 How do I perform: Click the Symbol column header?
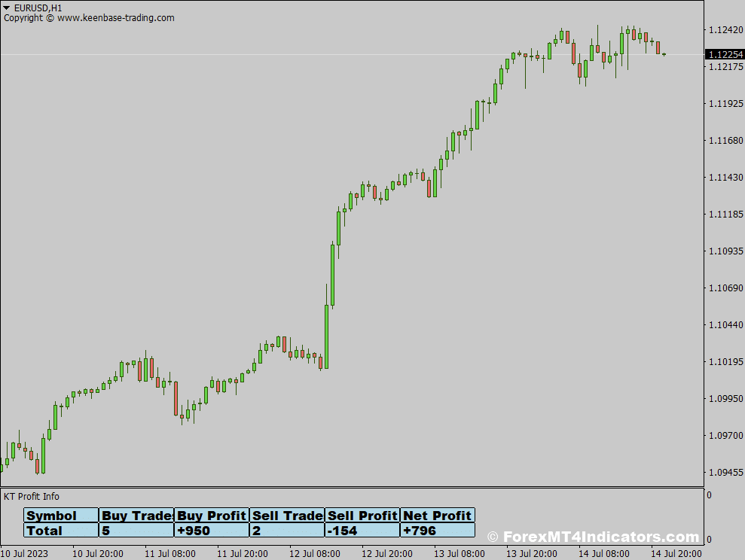(x=61, y=516)
